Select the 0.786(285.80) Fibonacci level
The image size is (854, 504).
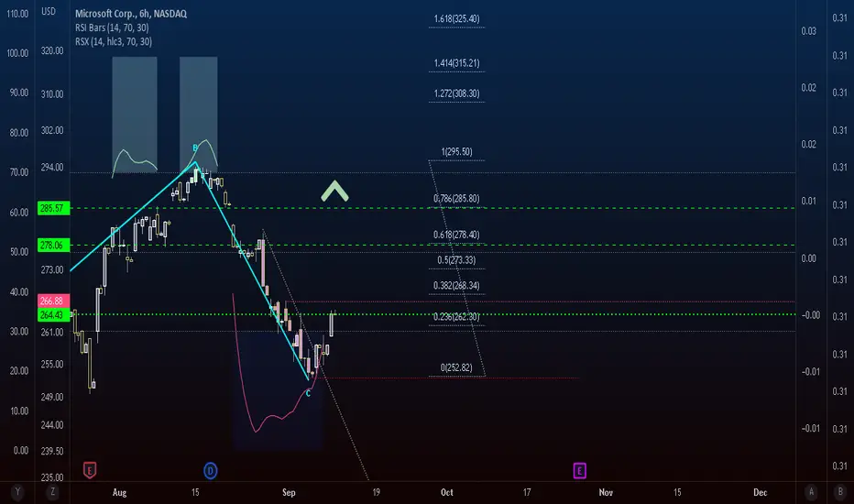pos(456,199)
